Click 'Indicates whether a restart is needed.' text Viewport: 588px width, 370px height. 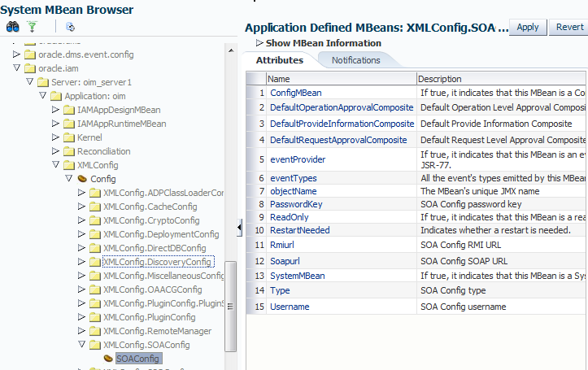pyautogui.click(x=495, y=230)
